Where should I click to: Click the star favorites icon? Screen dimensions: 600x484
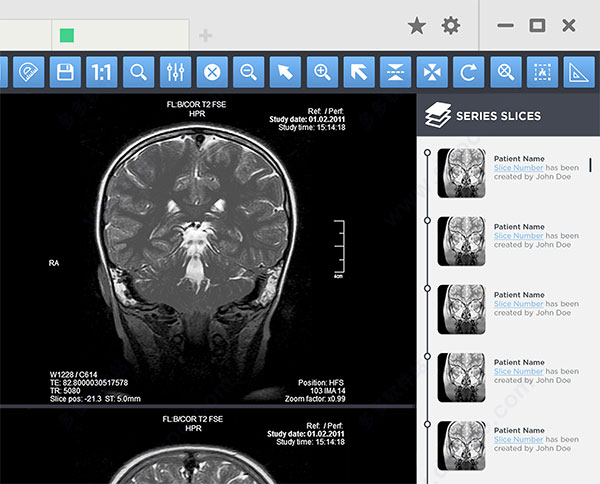417,26
